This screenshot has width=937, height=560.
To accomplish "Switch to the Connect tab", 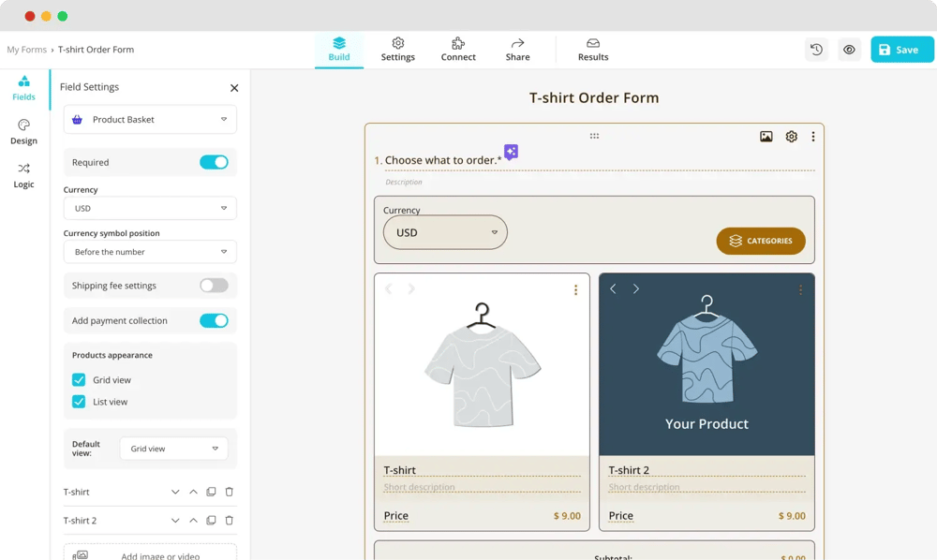I will coord(458,50).
